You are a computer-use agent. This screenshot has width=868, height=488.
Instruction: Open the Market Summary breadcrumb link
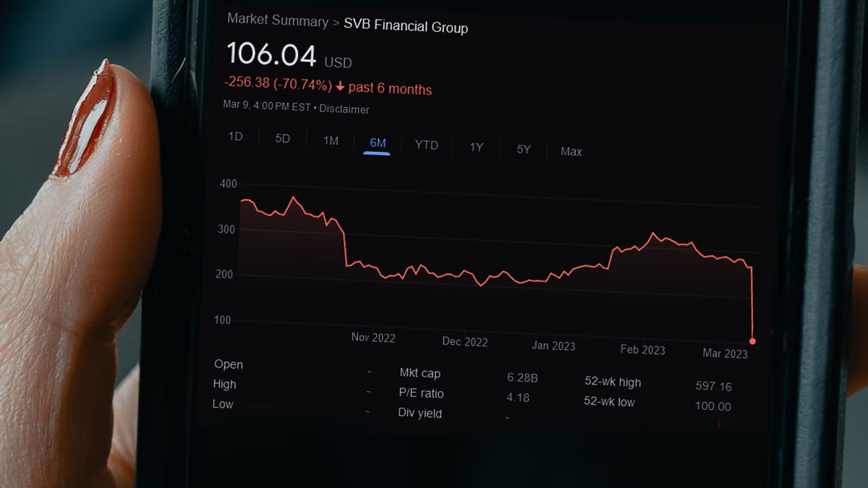coord(278,20)
